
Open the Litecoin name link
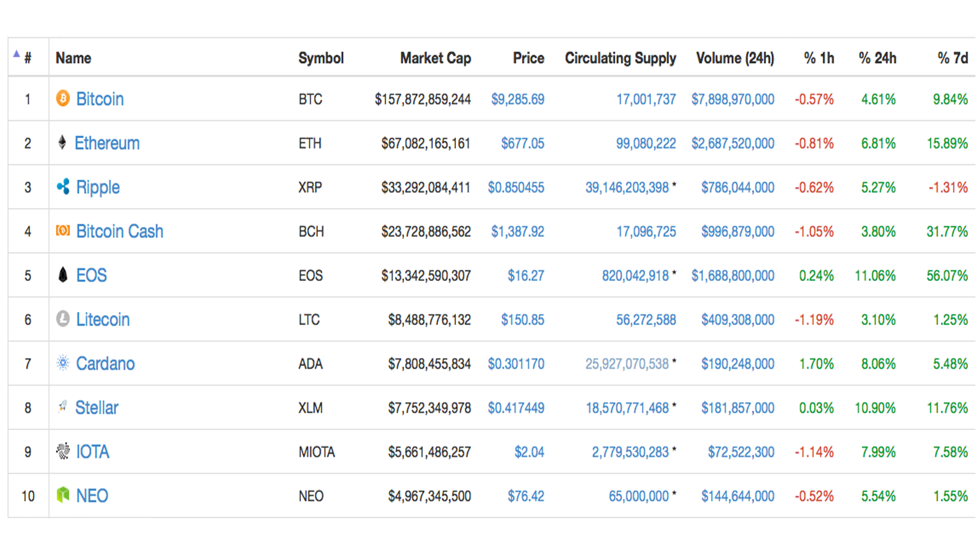103,319
